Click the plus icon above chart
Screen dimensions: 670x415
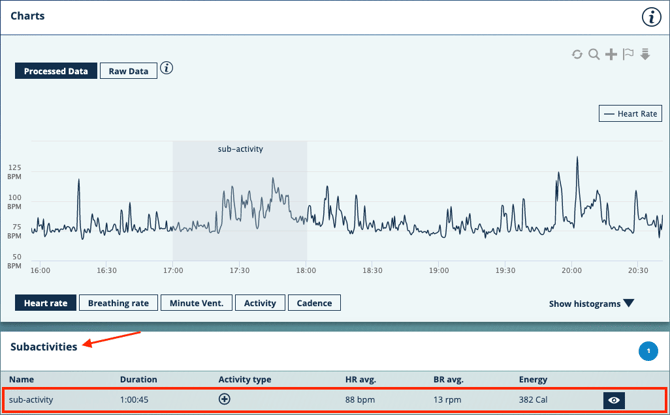pyautogui.click(x=611, y=55)
